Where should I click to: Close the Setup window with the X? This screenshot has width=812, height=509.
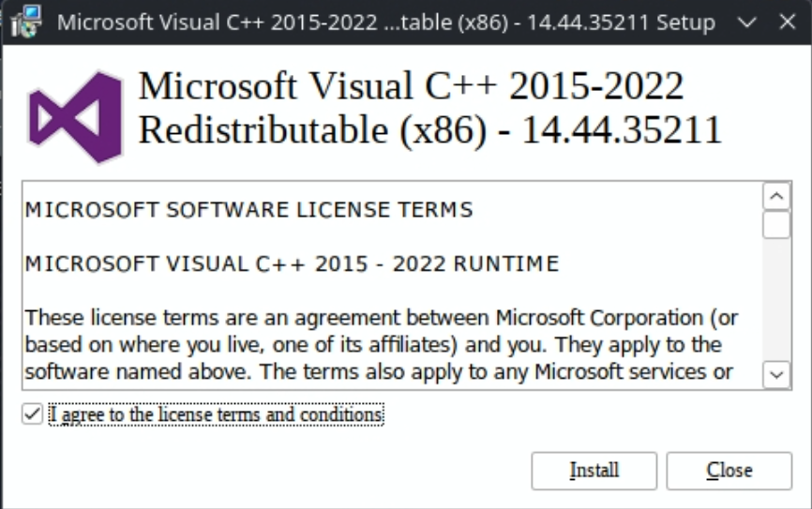pyautogui.click(x=788, y=22)
